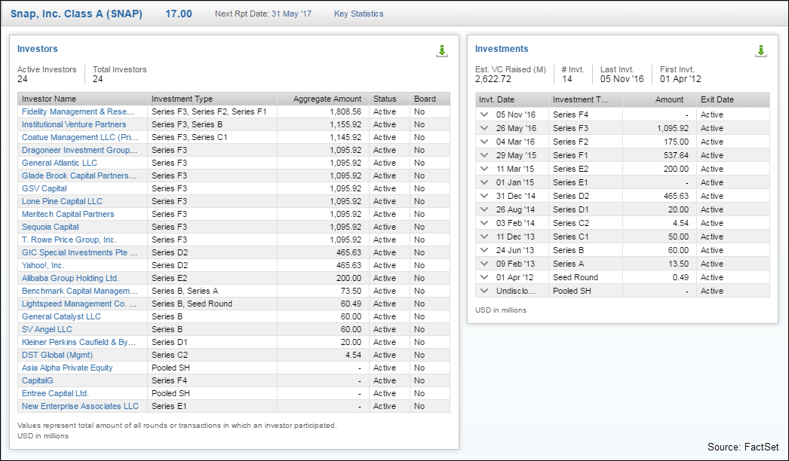Screen dimensions: 789x461
Task: Open SV Angel LLC link
Action: point(47,329)
